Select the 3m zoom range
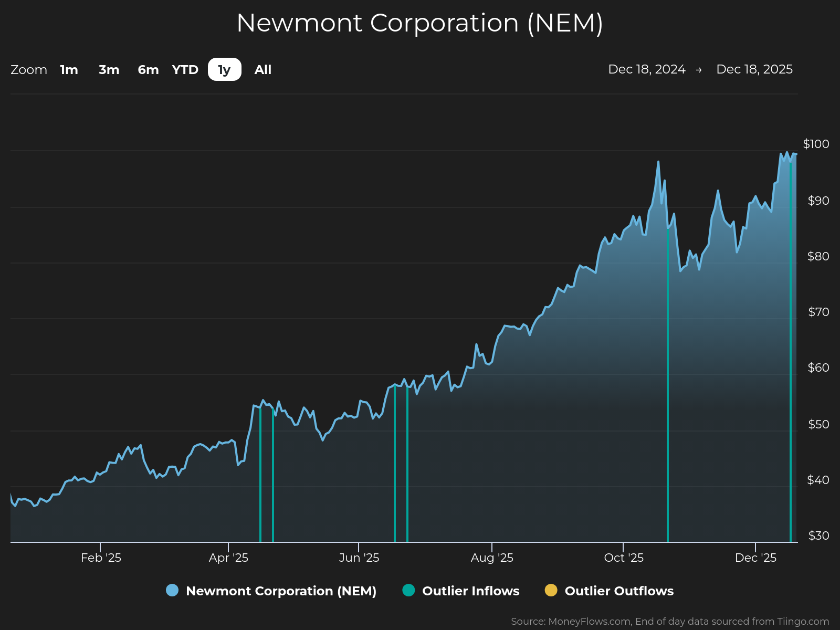840x630 pixels. tap(109, 70)
